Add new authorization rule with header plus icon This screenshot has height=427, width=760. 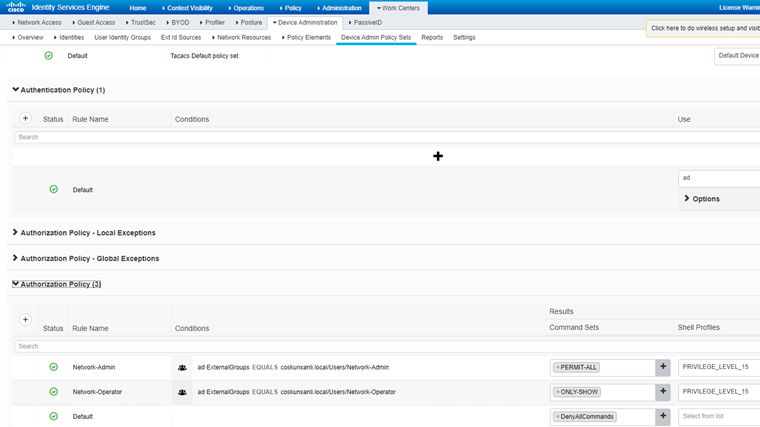click(25, 319)
